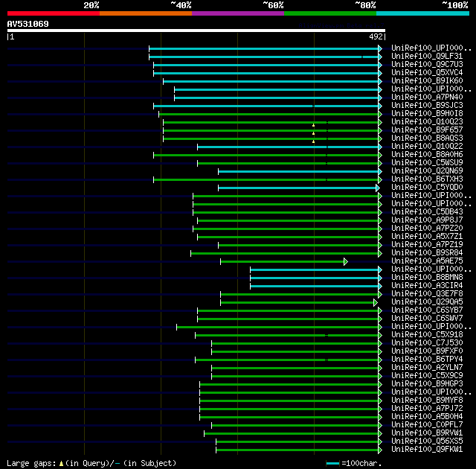
Task: Open hit UniRef100_A5AE75
Action: click(427, 261)
